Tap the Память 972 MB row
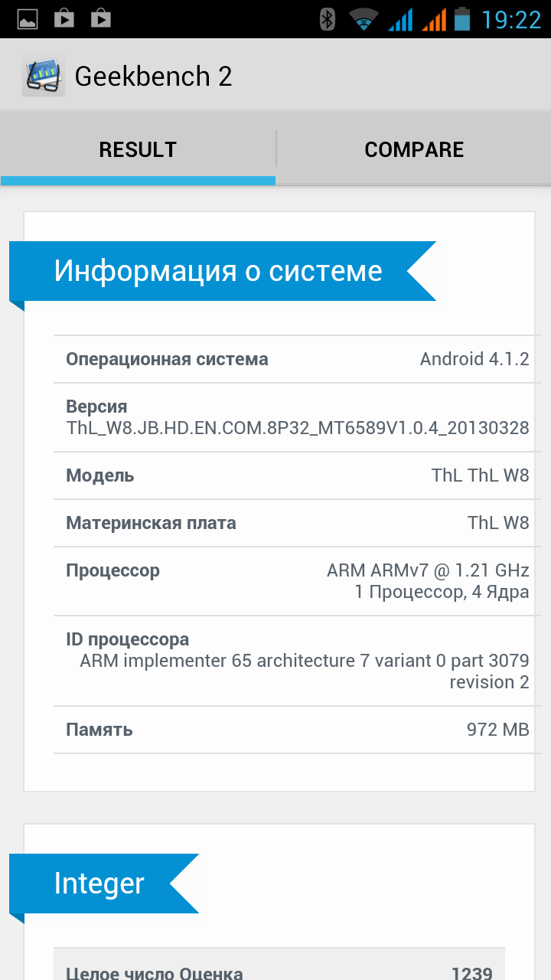This screenshot has width=551, height=980. (x=297, y=730)
